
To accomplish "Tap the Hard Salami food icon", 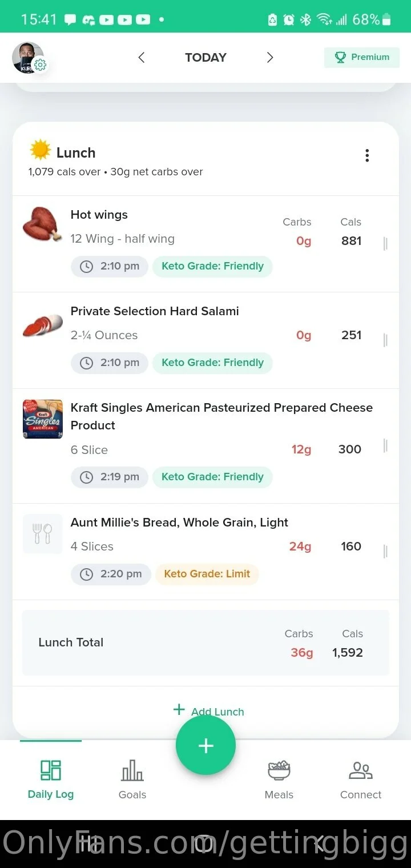I will [42, 325].
